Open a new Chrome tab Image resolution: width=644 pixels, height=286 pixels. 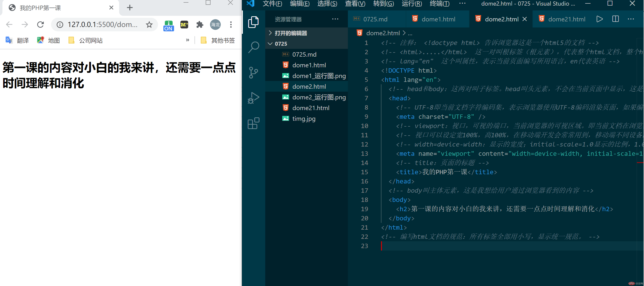[x=130, y=8]
